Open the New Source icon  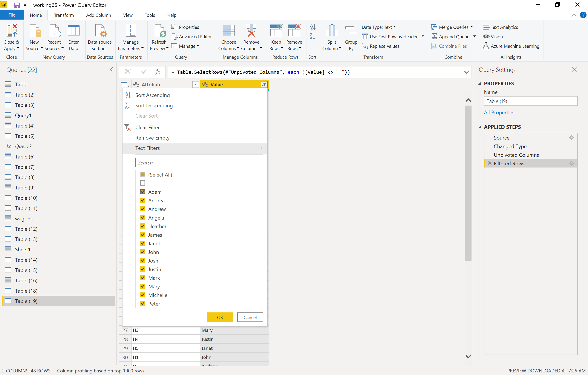(x=35, y=31)
